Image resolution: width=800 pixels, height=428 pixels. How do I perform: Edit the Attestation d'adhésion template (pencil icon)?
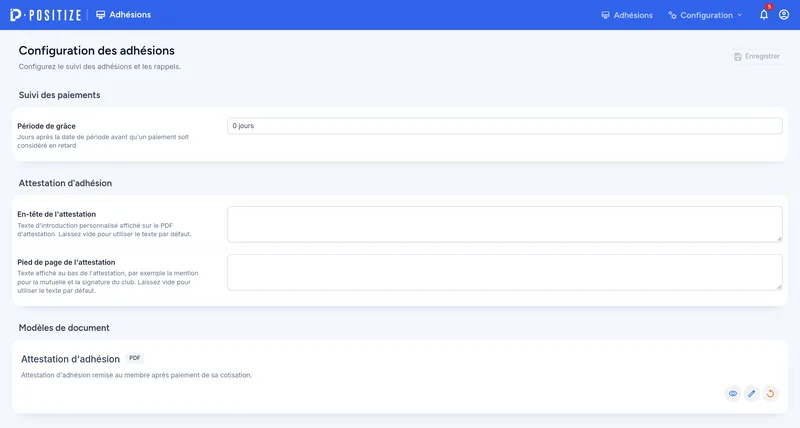coord(752,393)
